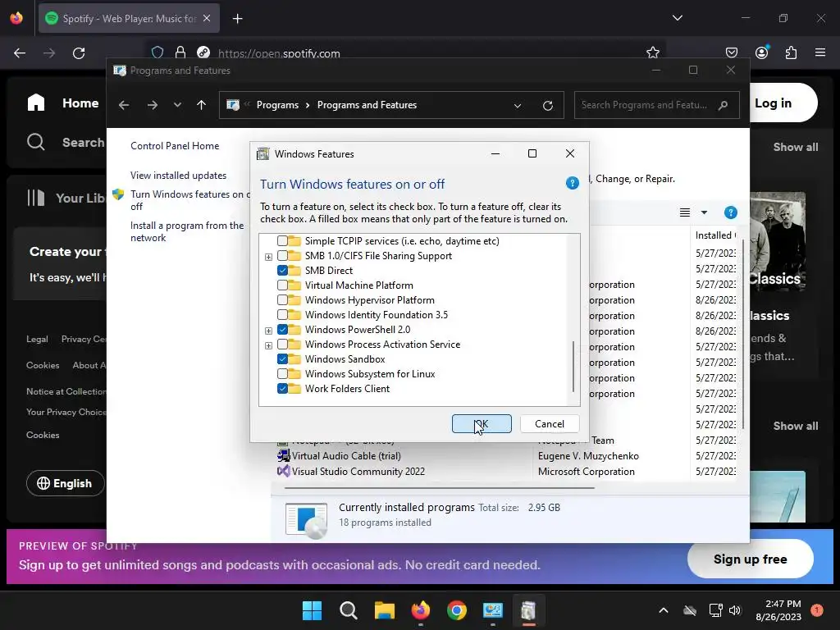
Task: Open Google Chrome from the taskbar
Action: (457, 610)
